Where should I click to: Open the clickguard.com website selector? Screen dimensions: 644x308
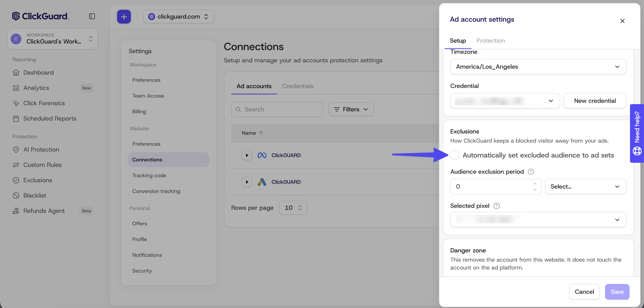[x=179, y=17]
